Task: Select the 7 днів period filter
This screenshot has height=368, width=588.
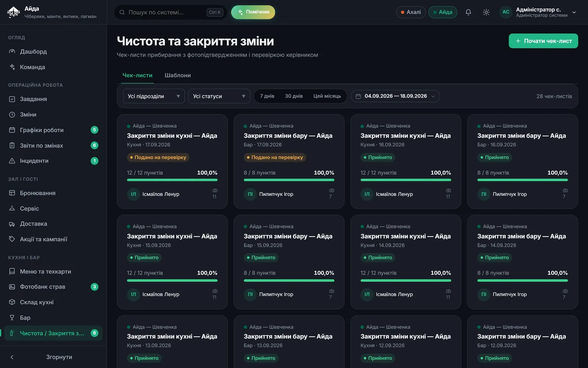Action: point(267,96)
